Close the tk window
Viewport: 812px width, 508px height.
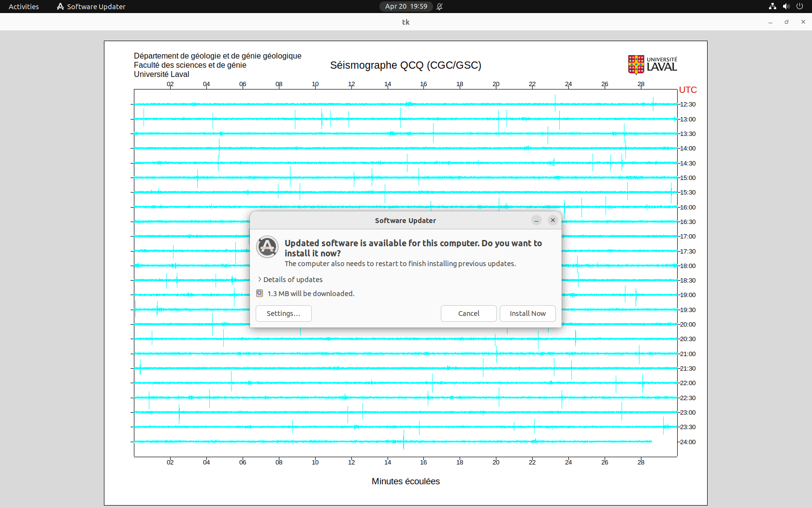tap(803, 22)
